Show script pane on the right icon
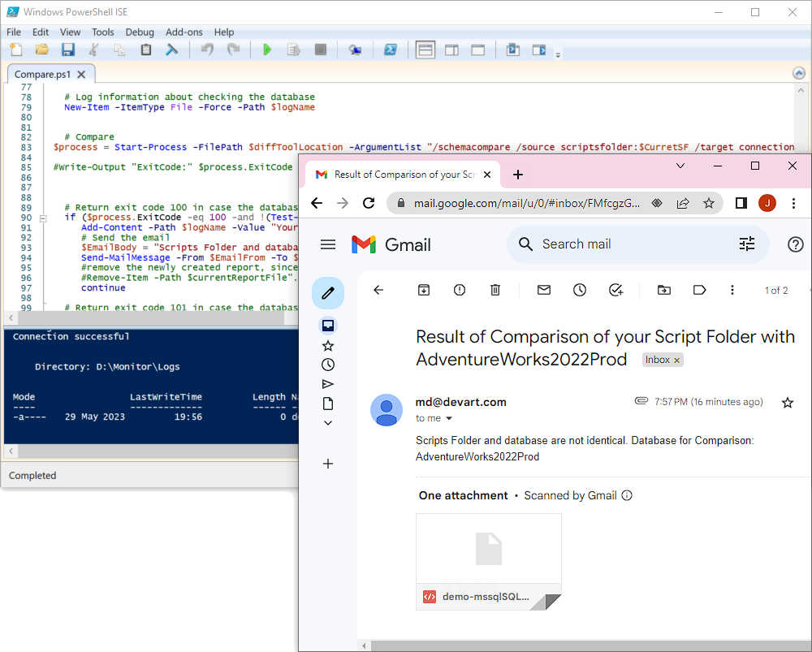 point(451,50)
